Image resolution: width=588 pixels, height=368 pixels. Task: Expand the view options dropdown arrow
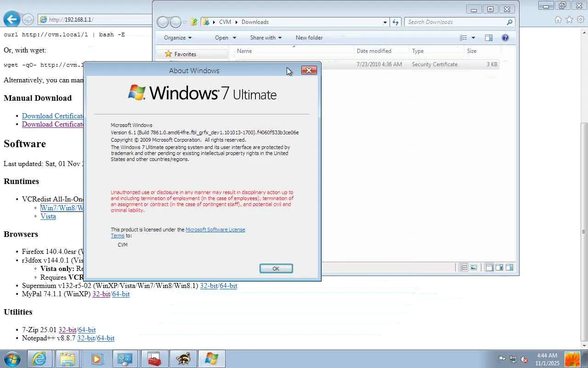click(474, 38)
